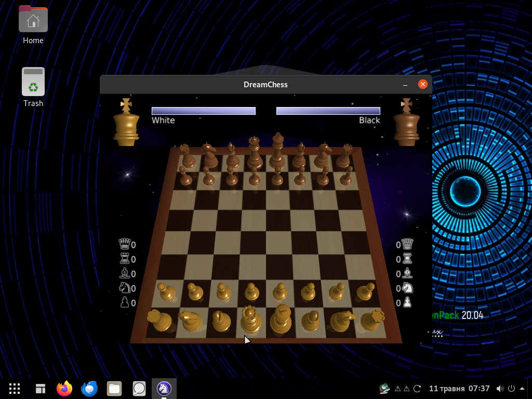The height and width of the screenshot is (399, 532).
Task: Select the white knight on g1
Action: (342, 321)
